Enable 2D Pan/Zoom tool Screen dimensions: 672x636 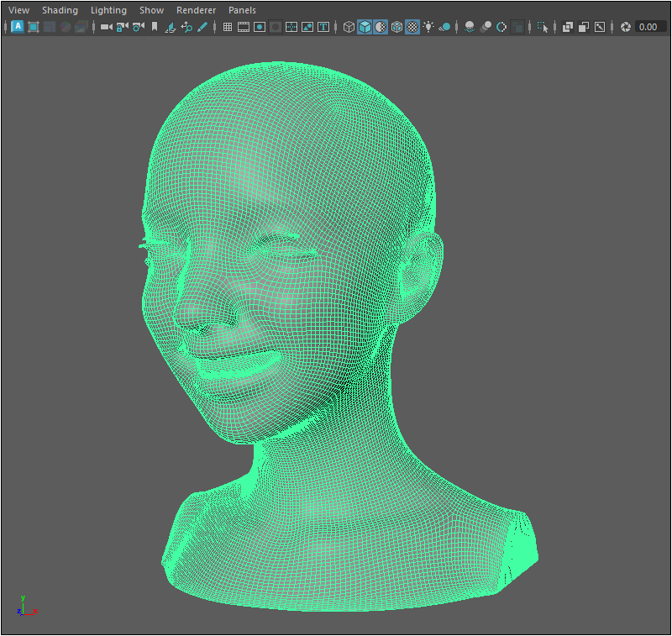coord(186,27)
